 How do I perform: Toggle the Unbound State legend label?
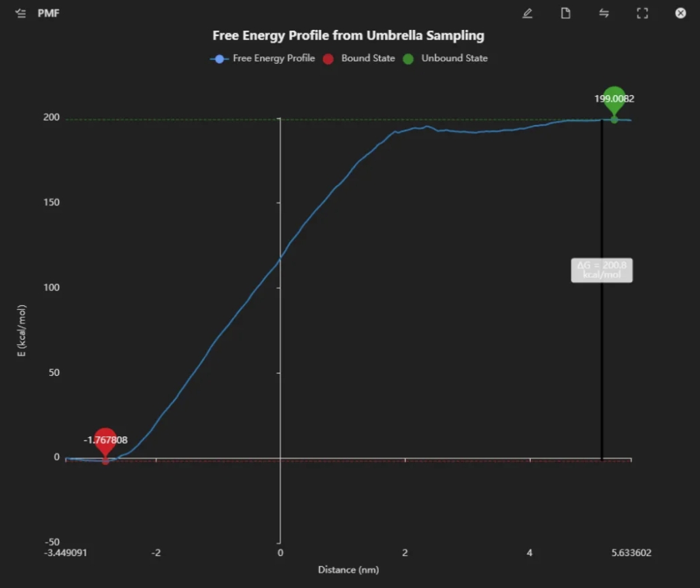(x=454, y=58)
